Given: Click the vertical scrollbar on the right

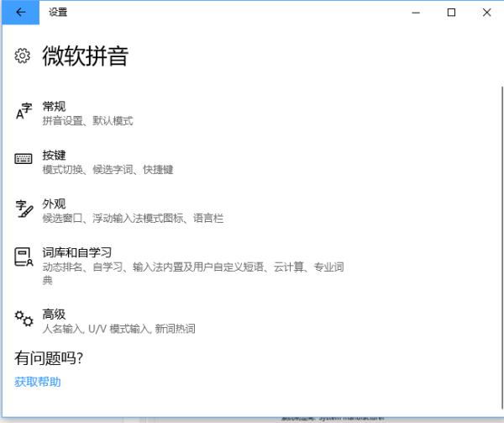Looking at the screenshot, I should [501, 248].
